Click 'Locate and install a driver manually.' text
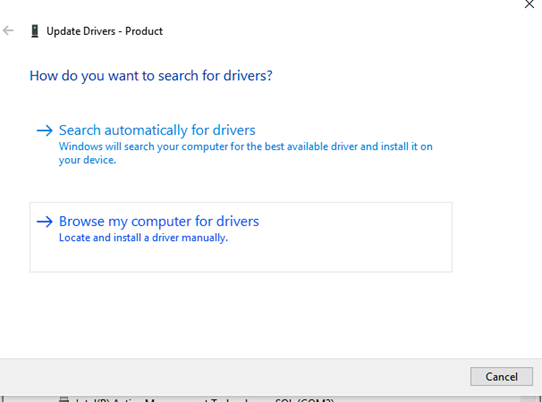This screenshot has height=402, width=542. pyautogui.click(x=143, y=238)
